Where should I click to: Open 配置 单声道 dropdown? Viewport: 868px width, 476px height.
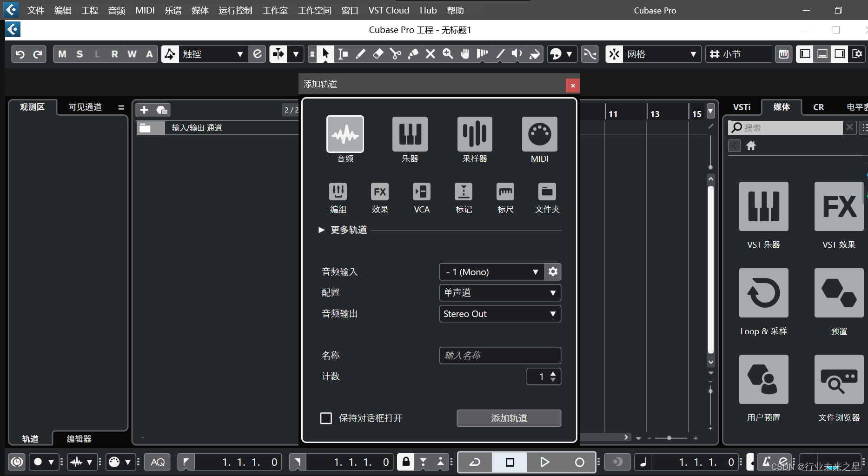500,293
